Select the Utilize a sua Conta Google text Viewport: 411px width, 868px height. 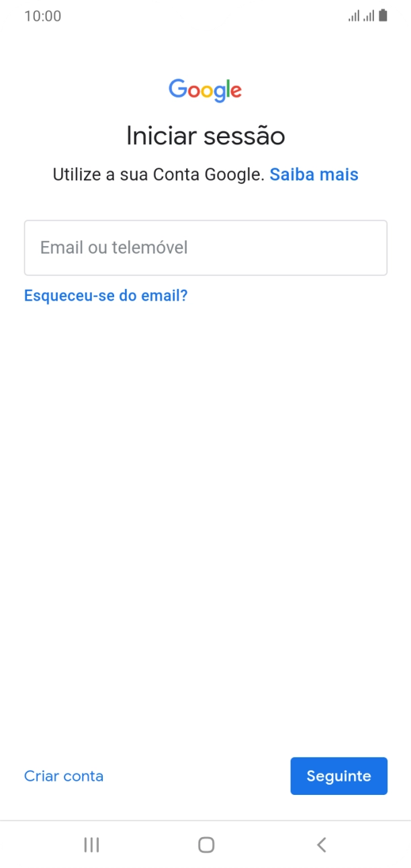click(x=158, y=174)
